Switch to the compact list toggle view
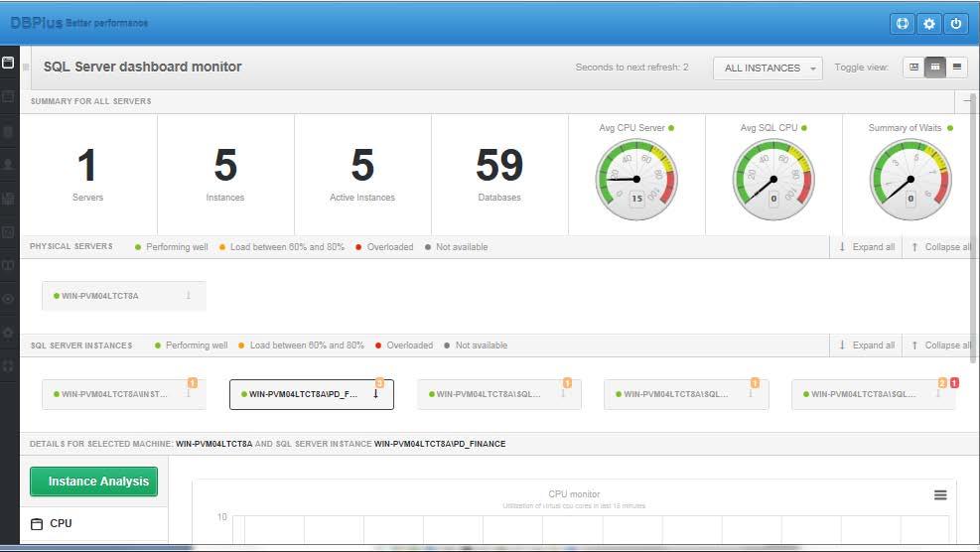 pos(957,67)
